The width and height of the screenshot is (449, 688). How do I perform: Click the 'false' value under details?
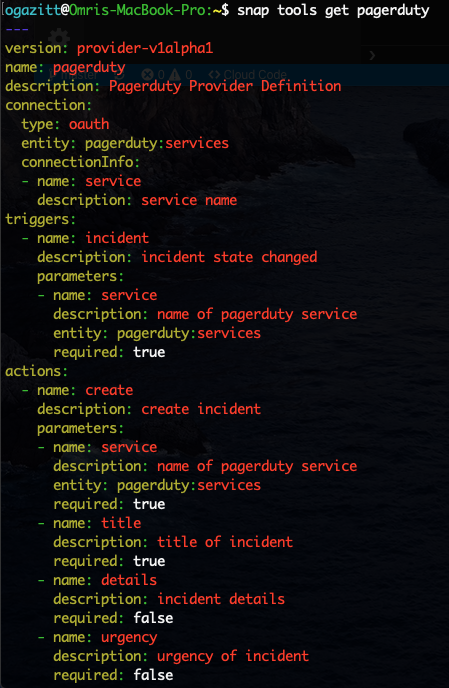(153, 618)
